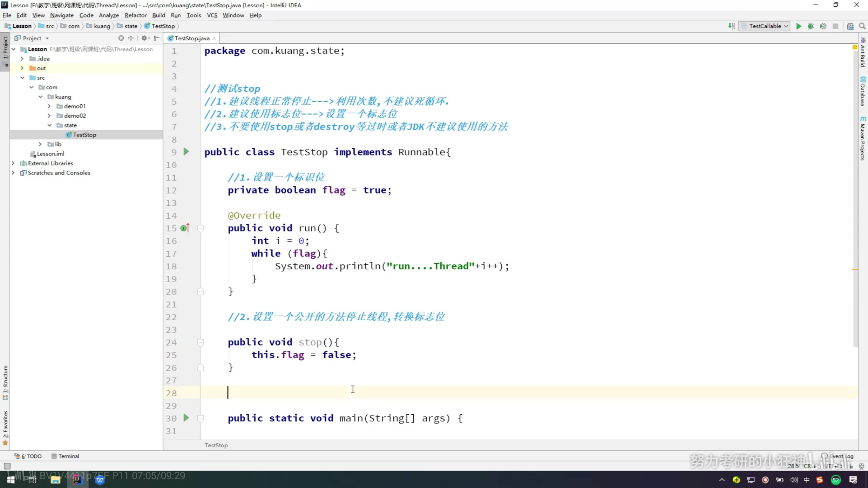Expand the out folder
Viewport: 868px width, 488px height.
(22, 68)
